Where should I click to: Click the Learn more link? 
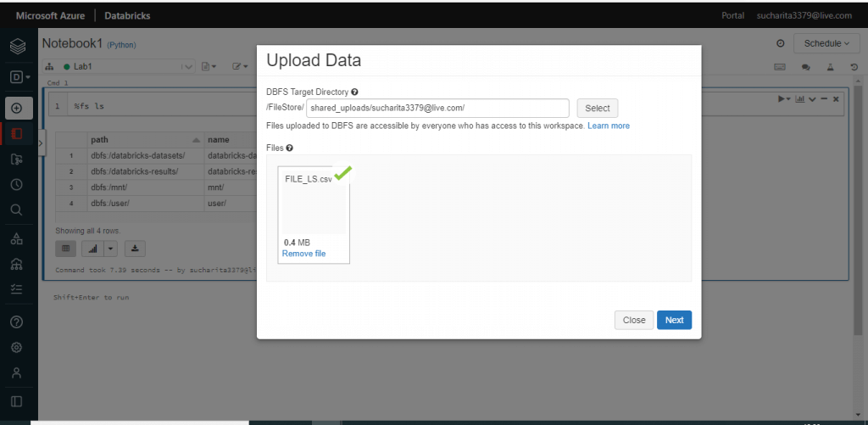click(x=609, y=126)
